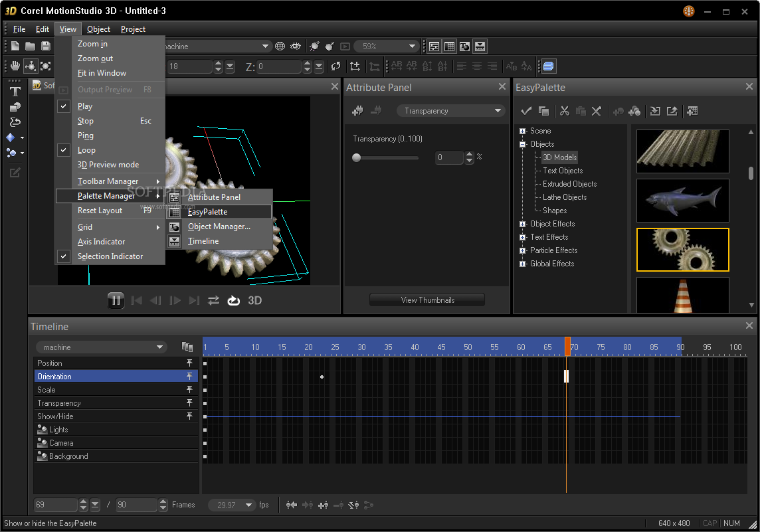760x532 pixels.
Task: Click the EasyPalette vertical scrollbar thumb
Action: 751,173
